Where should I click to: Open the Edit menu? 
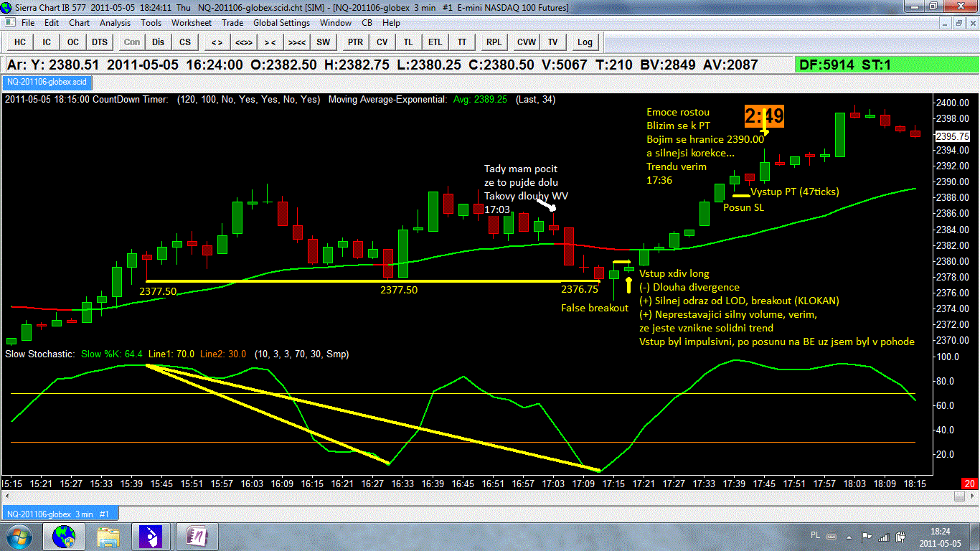[x=51, y=23]
